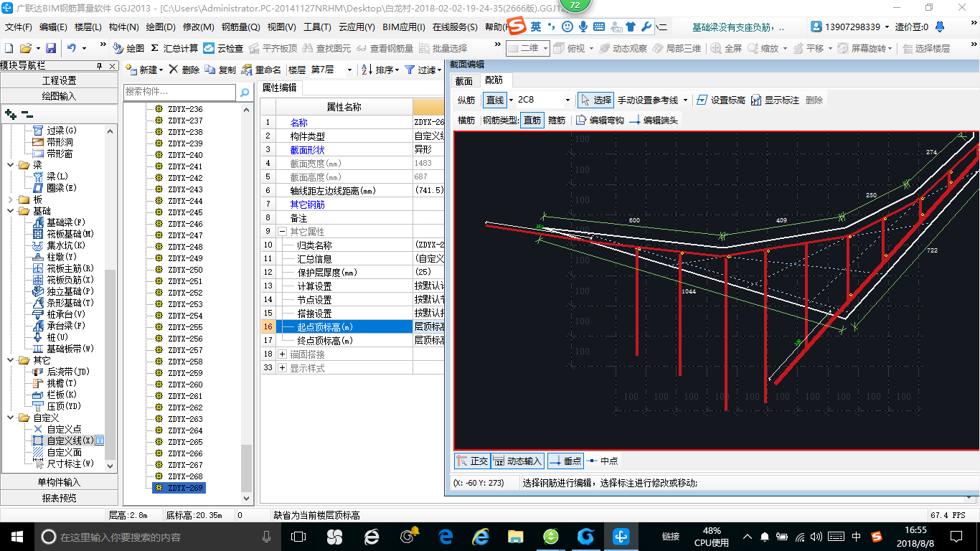Click the Open folder icon
Viewport: 980px width, 551px height.
[x=25, y=48]
